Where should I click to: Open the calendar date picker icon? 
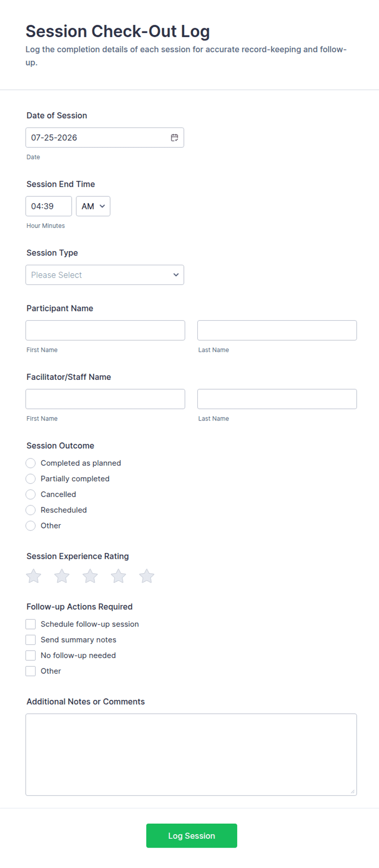pos(174,138)
